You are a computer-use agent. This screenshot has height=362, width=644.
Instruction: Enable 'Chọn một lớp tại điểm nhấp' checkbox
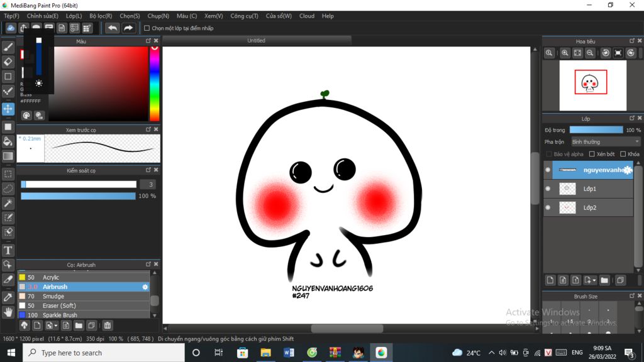tap(147, 28)
